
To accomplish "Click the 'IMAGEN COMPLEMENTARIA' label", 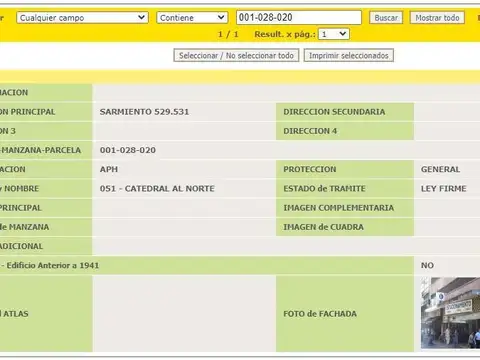I will tap(339, 208).
